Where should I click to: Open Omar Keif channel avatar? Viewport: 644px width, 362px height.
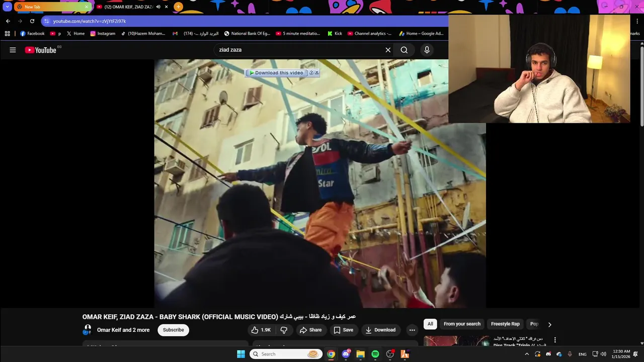[88, 330]
